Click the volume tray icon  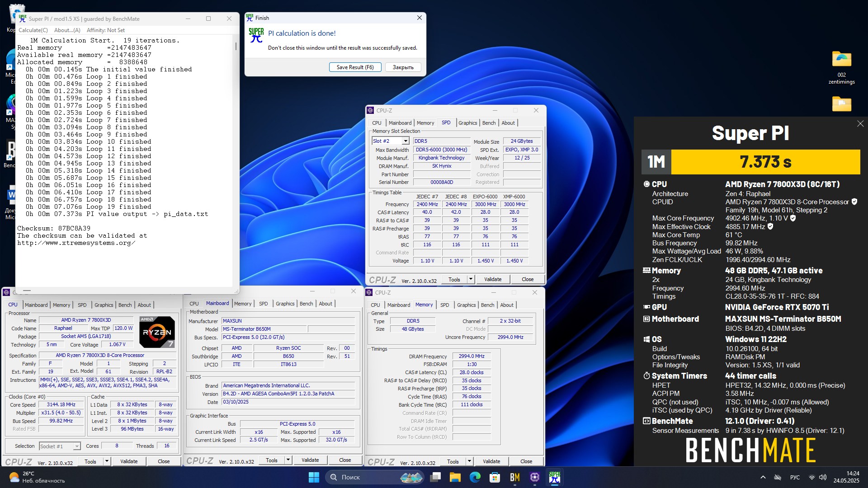[823, 477]
